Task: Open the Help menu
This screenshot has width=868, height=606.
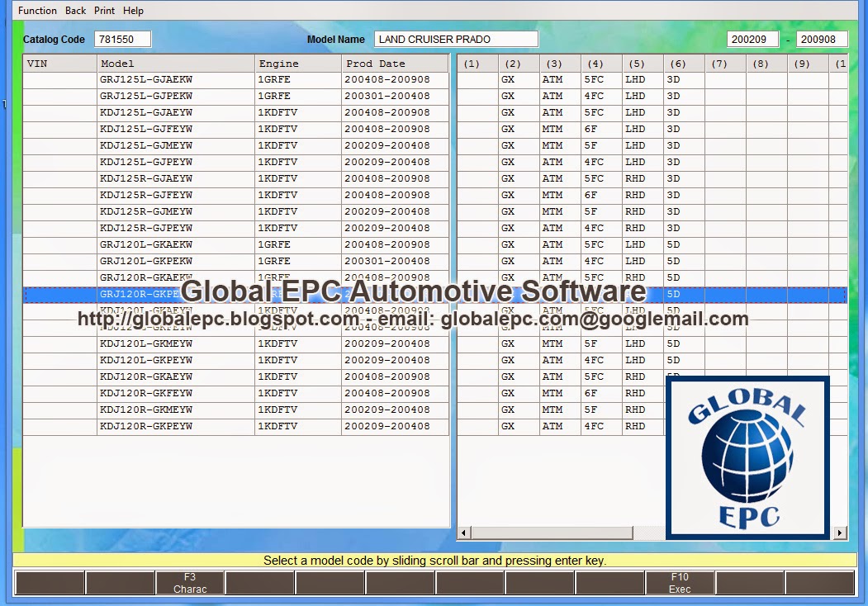Action: [133, 11]
